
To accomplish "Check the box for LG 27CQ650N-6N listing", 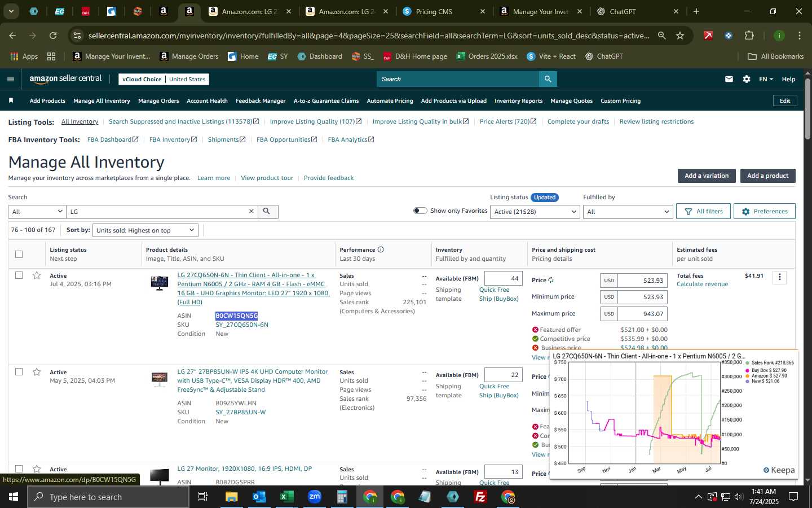I will (19, 275).
